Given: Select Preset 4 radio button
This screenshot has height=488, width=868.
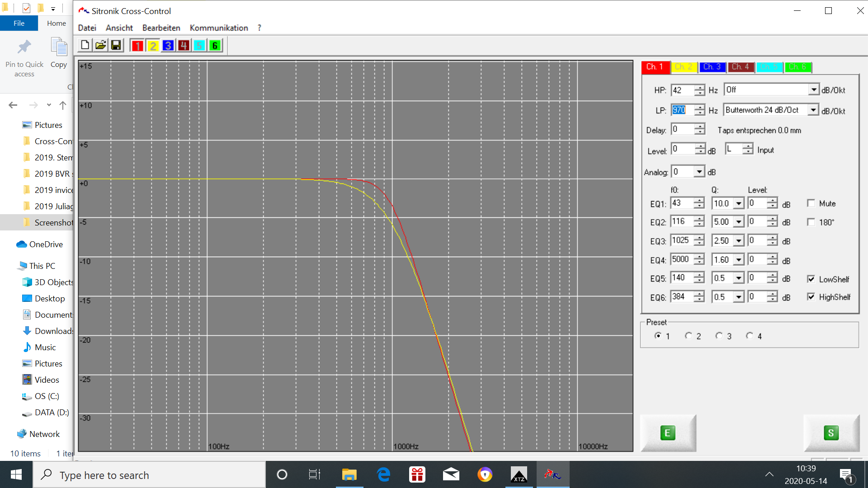Looking at the screenshot, I should tap(750, 336).
